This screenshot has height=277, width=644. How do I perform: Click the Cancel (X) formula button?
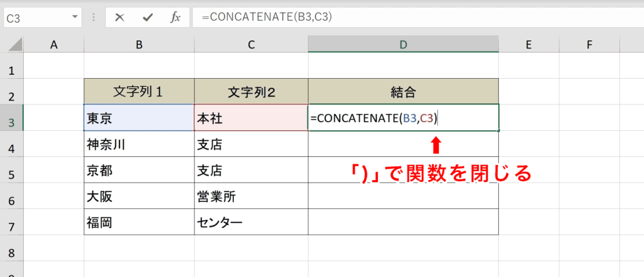[x=119, y=18]
